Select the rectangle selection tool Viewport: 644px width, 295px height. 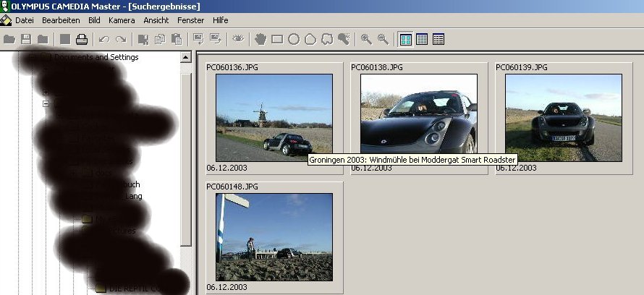[x=276, y=39]
